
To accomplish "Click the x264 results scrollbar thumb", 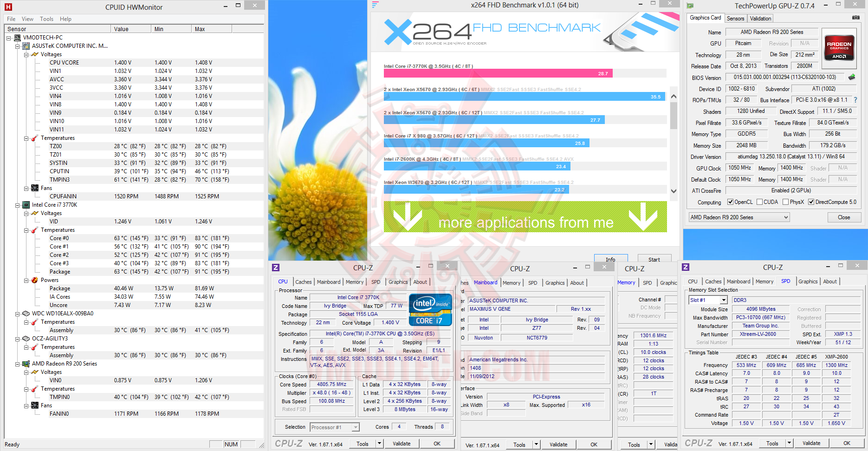I will (x=674, y=115).
